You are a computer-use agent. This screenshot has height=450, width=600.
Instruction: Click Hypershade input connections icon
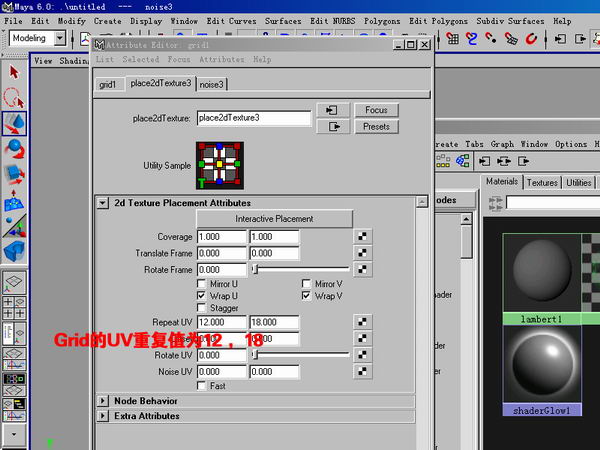tap(484, 161)
